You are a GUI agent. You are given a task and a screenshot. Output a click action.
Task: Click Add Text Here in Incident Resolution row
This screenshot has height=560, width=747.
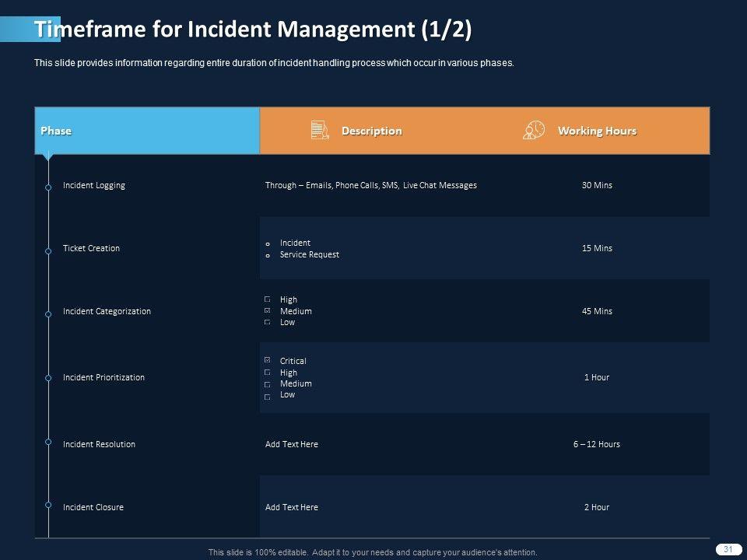292,444
